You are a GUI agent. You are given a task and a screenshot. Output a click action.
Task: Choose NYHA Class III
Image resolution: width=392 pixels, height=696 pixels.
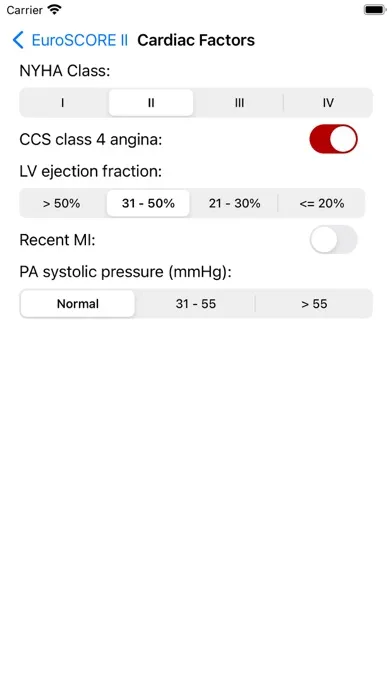tap(239, 103)
